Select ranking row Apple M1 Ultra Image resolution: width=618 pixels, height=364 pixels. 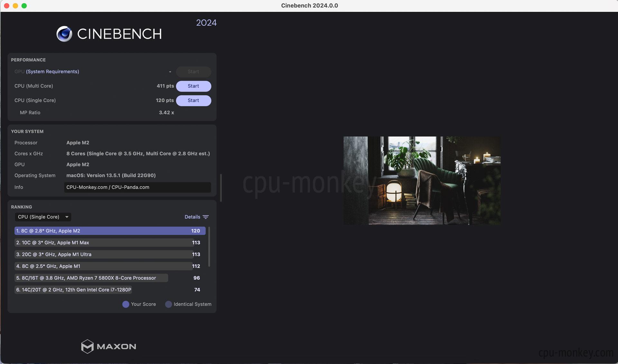pos(110,254)
